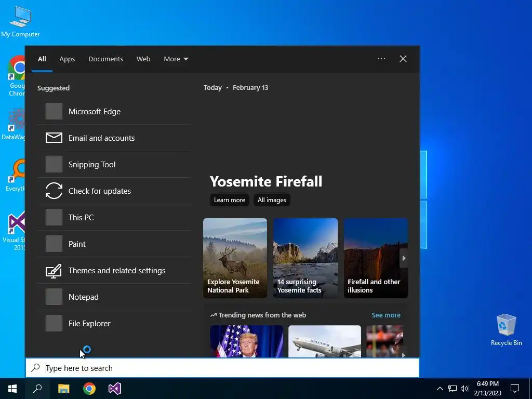Close the search panel

coord(403,59)
